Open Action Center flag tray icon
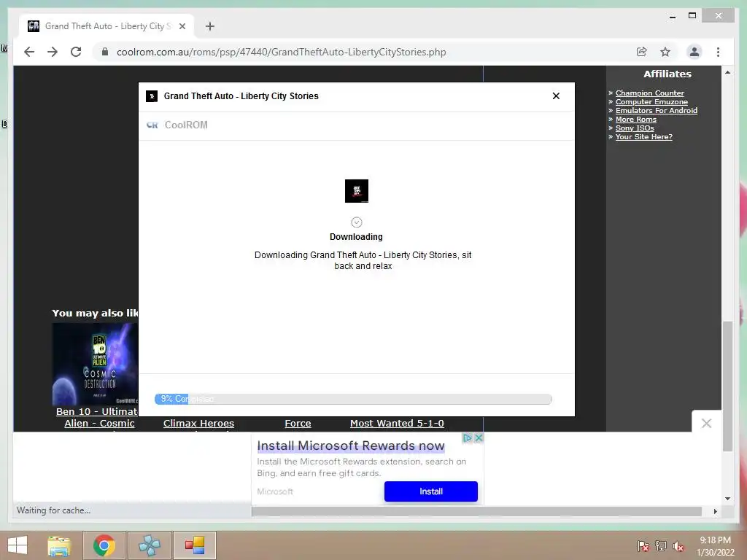Viewport: 747px width, 560px height. pos(643,546)
